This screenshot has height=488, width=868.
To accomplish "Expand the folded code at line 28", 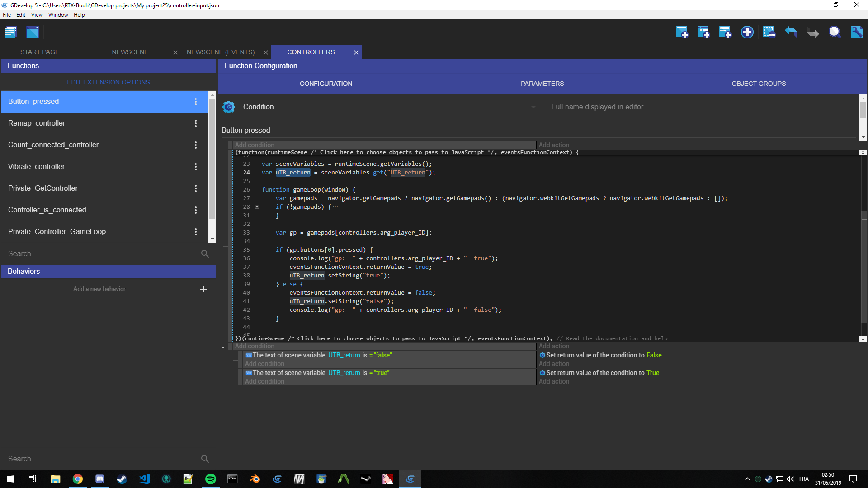I will pos(257,206).
